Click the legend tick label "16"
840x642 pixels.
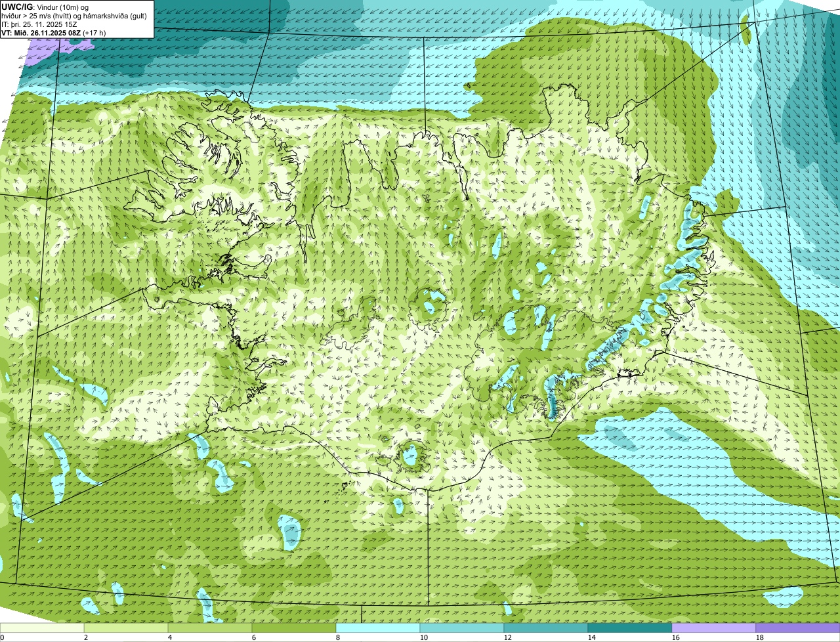675,637
